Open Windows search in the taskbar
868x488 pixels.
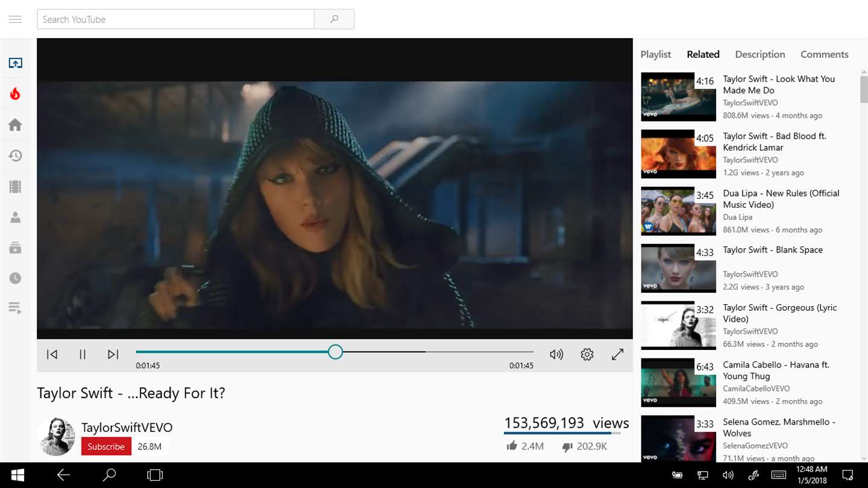(x=109, y=475)
